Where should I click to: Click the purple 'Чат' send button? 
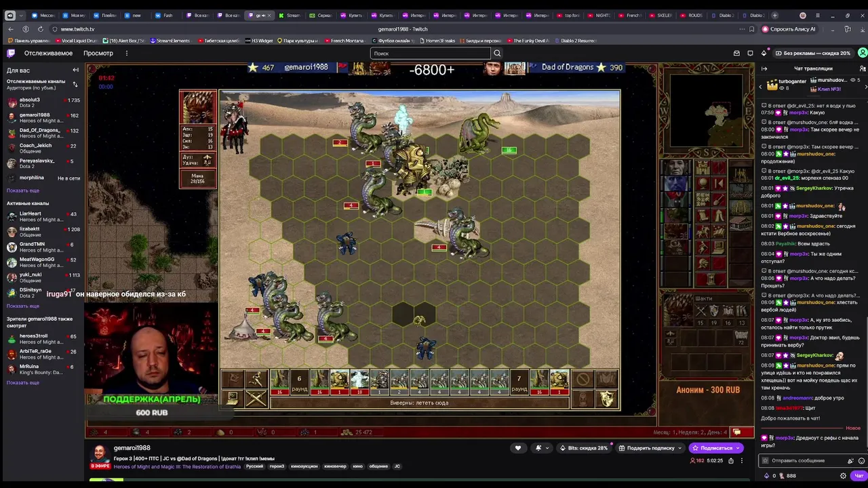[859, 476]
